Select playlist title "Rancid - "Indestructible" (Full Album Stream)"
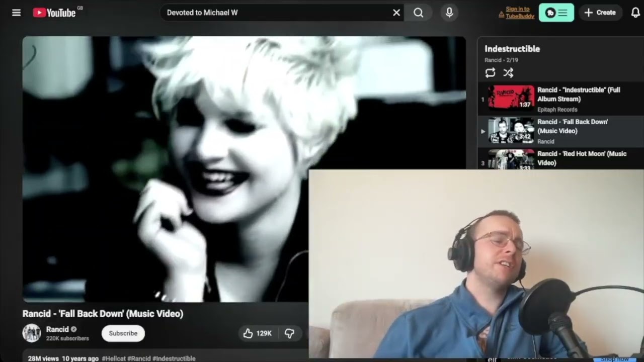644x362 pixels. click(x=579, y=95)
